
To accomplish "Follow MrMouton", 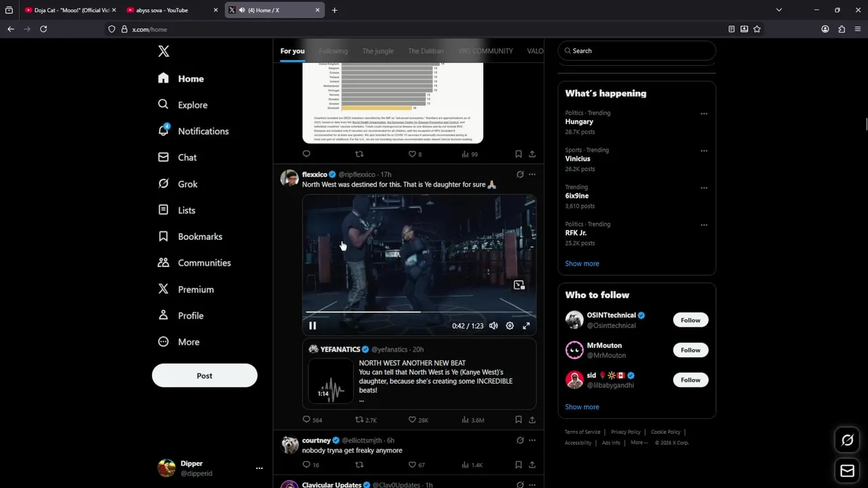I will click(x=690, y=350).
